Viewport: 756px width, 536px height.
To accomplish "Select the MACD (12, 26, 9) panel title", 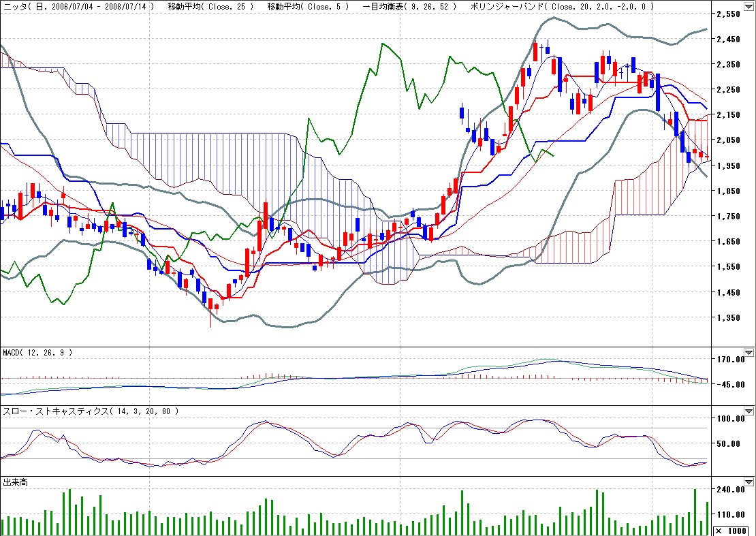I will 37,353.
